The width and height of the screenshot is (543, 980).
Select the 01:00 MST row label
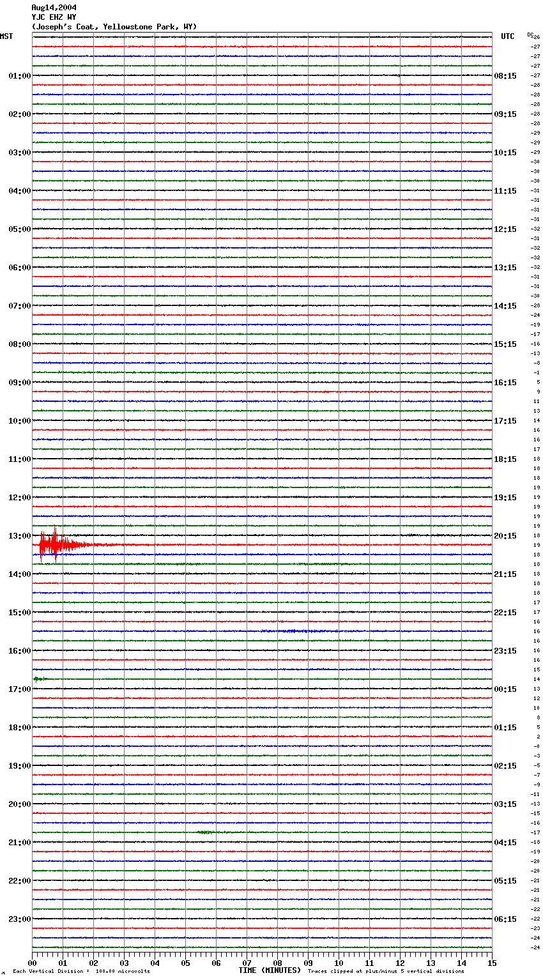[x=20, y=76]
